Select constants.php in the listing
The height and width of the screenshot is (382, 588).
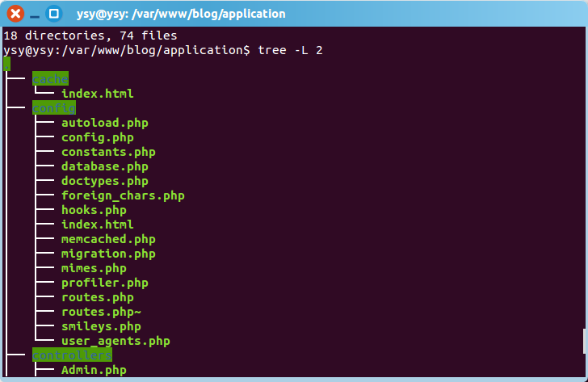tap(108, 152)
